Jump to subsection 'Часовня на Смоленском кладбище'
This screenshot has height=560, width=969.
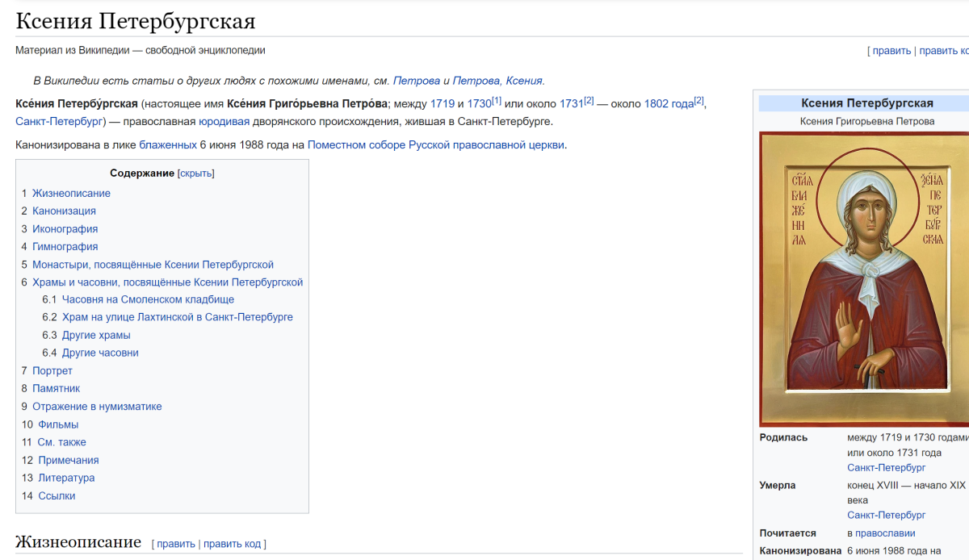[148, 300]
